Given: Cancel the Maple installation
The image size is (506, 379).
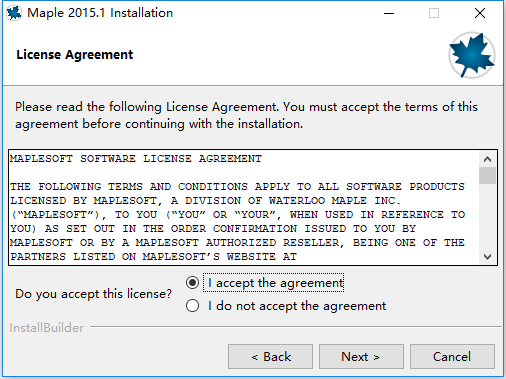Looking at the screenshot, I should coord(452,357).
